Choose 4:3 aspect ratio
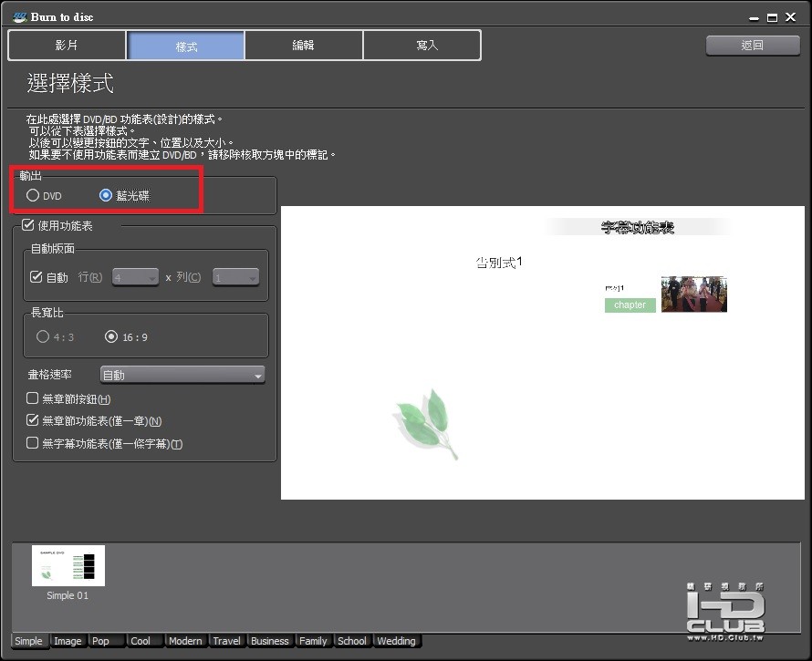This screenshot has width=812, height=661. coord(43,337)
